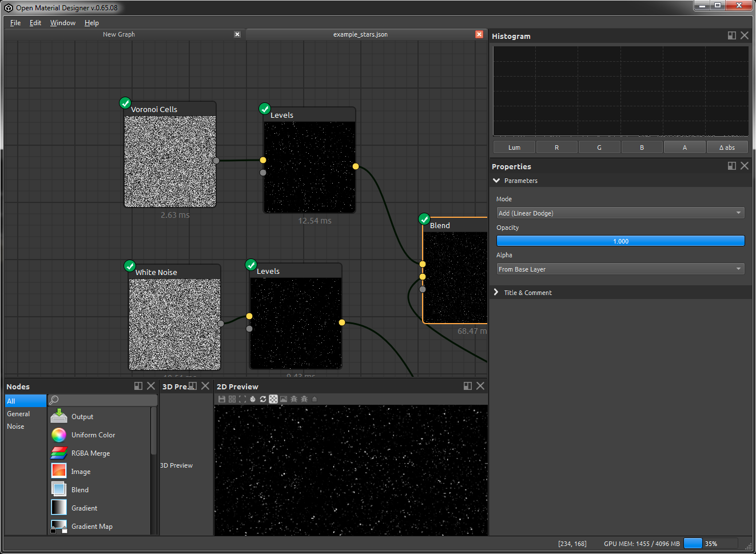
Task: Click the search magnifier in Nodes panel
Action: pos(54,400)
